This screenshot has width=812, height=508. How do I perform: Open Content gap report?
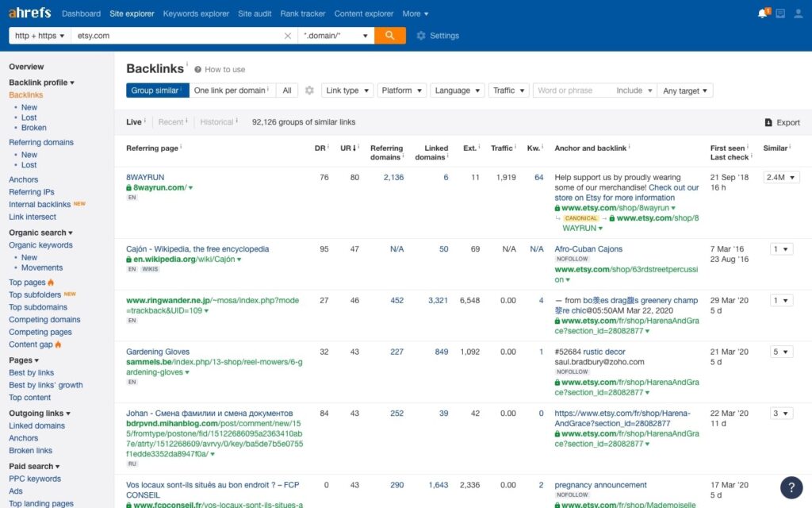pyautogui.click(x=31, y=344)
